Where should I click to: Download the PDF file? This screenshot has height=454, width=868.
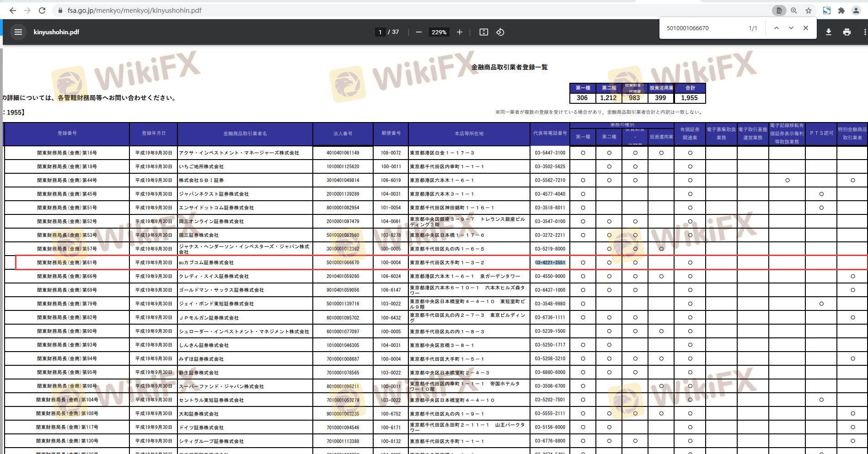[x=828, y=32]
